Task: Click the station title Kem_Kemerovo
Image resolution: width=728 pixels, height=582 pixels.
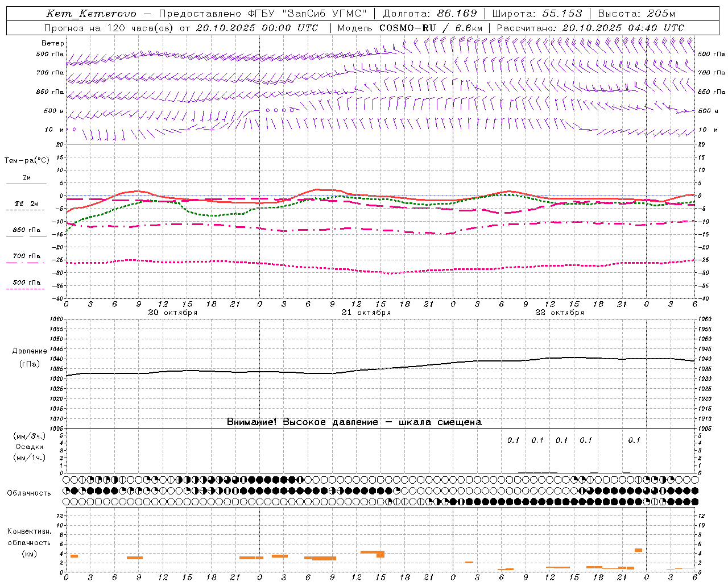Action: 92,14
